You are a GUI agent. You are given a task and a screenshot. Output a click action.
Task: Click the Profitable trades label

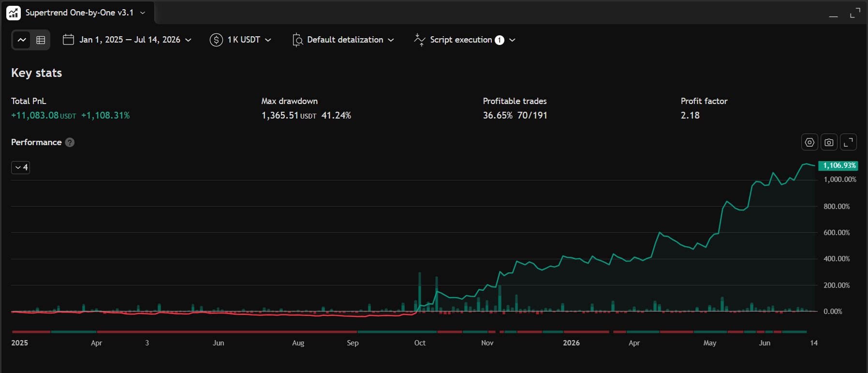[x=515, y=101]
